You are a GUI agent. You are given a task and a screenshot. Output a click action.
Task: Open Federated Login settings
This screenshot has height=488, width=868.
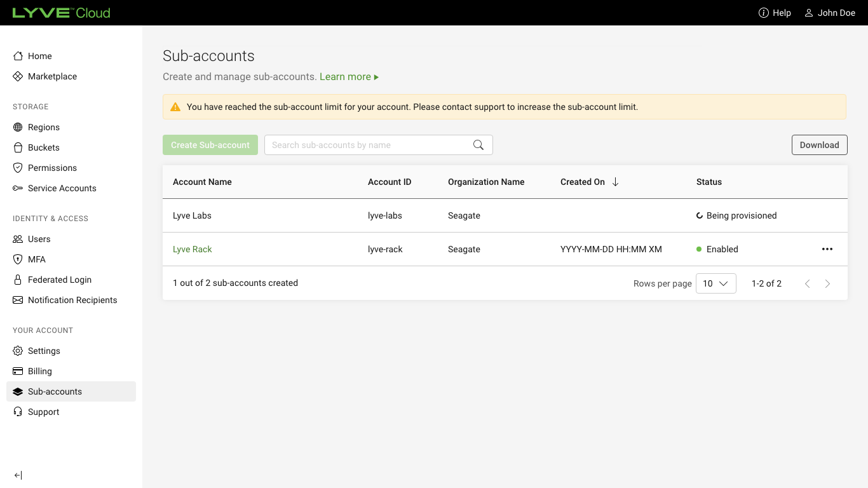(59, 280)
